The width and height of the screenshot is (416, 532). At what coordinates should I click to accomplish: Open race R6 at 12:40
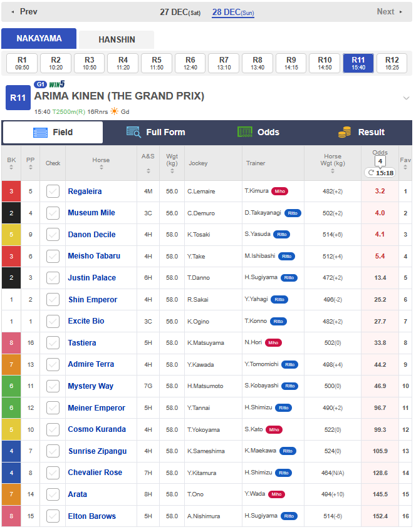pos(190,63)
